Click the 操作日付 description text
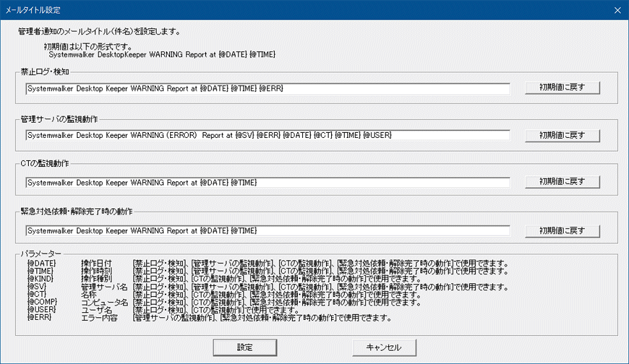This screenshot has height=364, width=629. [x=97, y=263]
